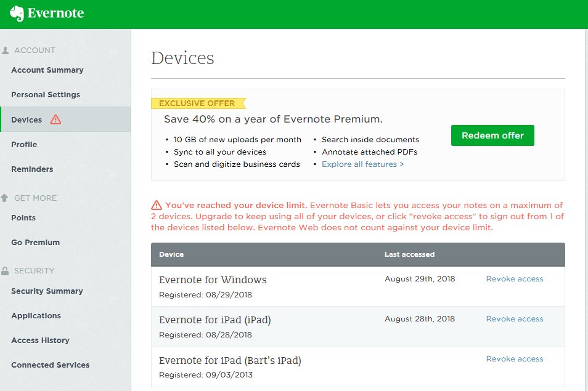
Task: Revoke access for Bart's iPad
Action: (x=515, y=359)
